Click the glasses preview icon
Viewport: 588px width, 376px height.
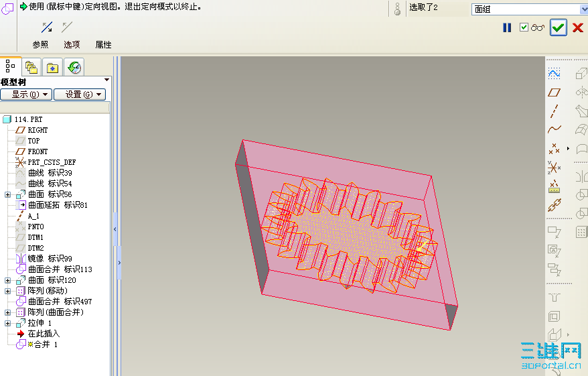click(x=537, y=27)
